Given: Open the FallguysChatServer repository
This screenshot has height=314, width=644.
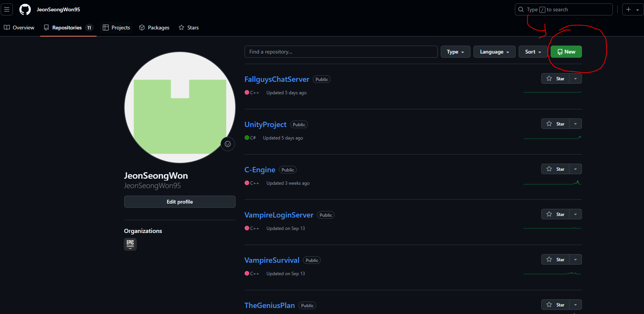Looking at the screenshot, I should (277, 79).
